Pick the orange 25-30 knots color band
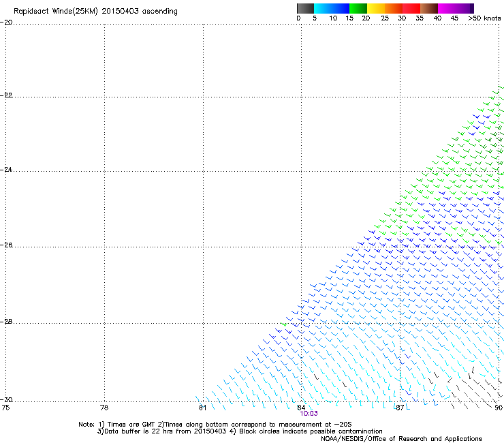This screenshot has width=504, height=443. tap(394, 8)
